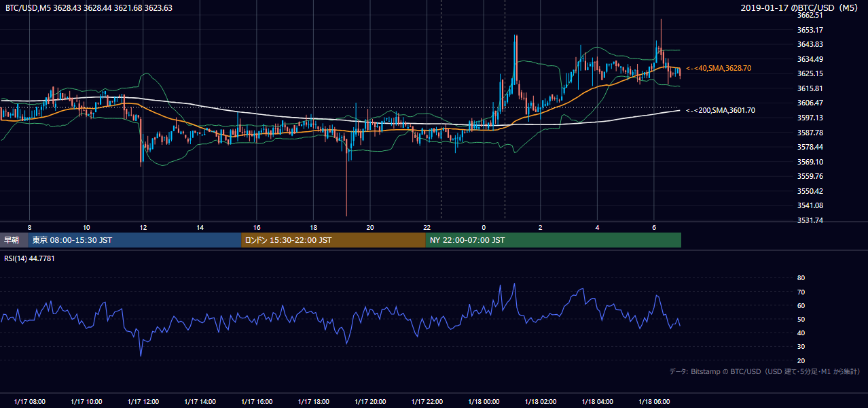Click RSI scale value 80
868x408 pixels.
801,278
